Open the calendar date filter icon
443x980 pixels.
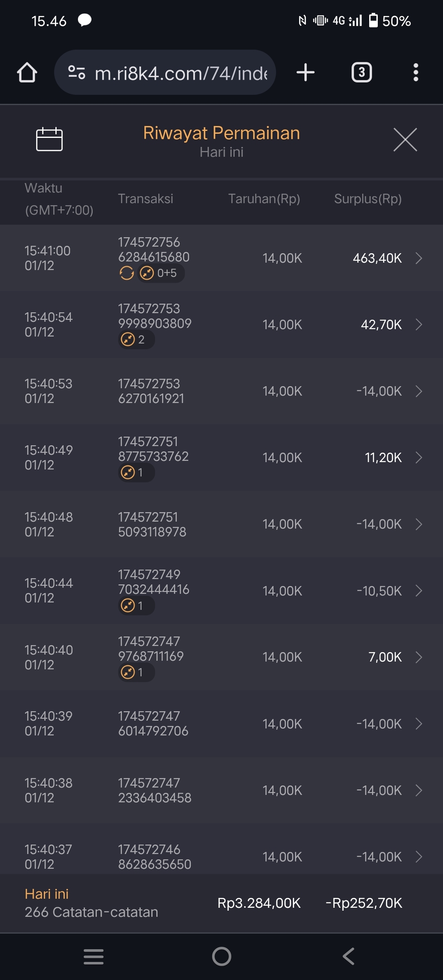(x=49, y=140)
